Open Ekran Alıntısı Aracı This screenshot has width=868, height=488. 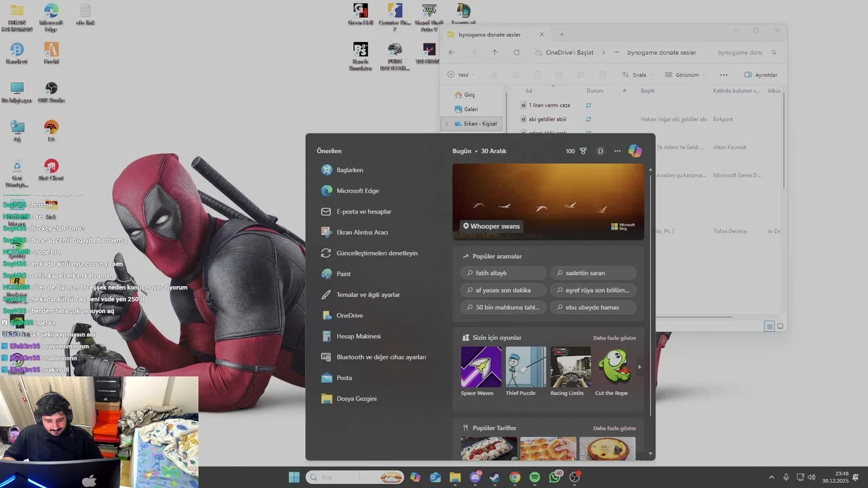pyautogui.click(x=355, y=232)
